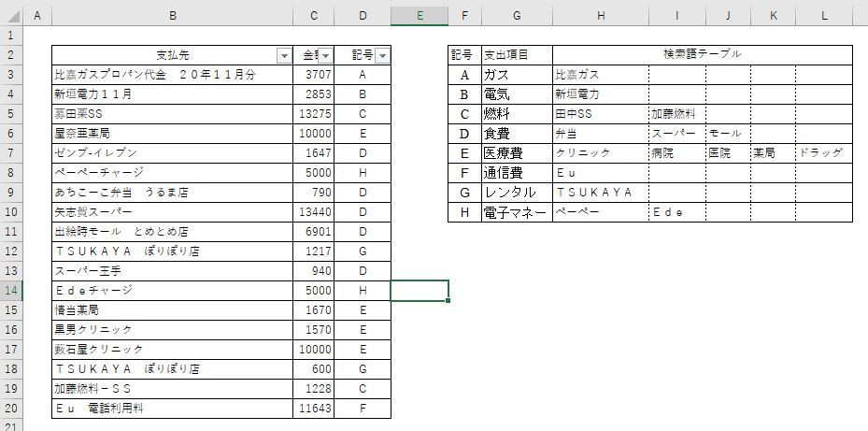Open the 支払先 filter dropdown
This screenshot has height=431, width=868.
coord(284,56)
